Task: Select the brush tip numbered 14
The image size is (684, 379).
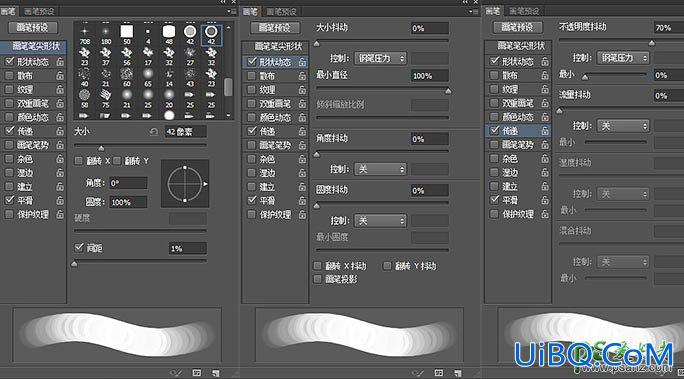Action: point(169,77)
